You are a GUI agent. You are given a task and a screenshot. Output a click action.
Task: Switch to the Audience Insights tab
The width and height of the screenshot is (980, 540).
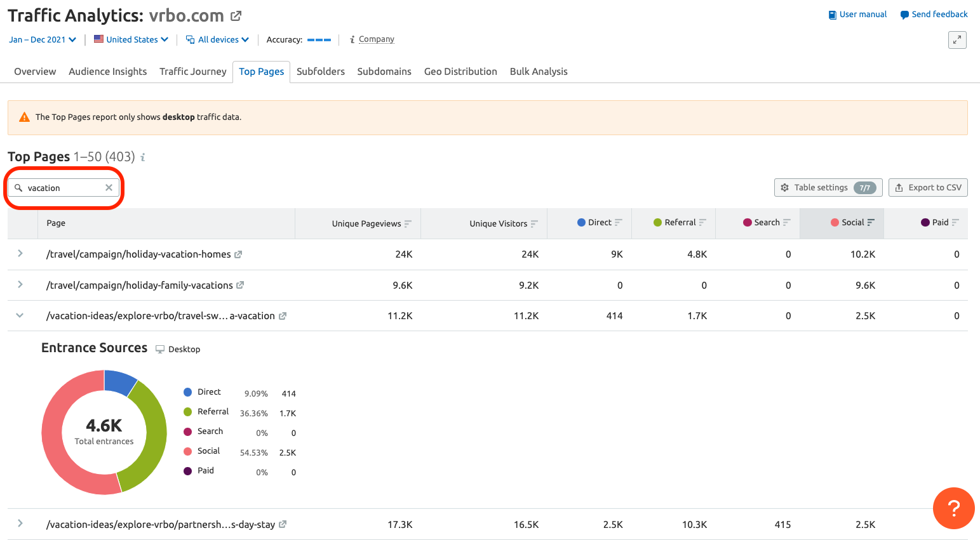pos(107,72)
